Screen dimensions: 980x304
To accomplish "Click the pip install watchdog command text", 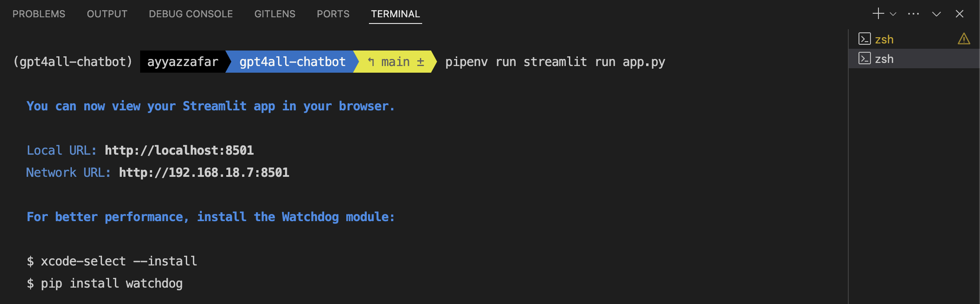I will [x=111, y=284].
